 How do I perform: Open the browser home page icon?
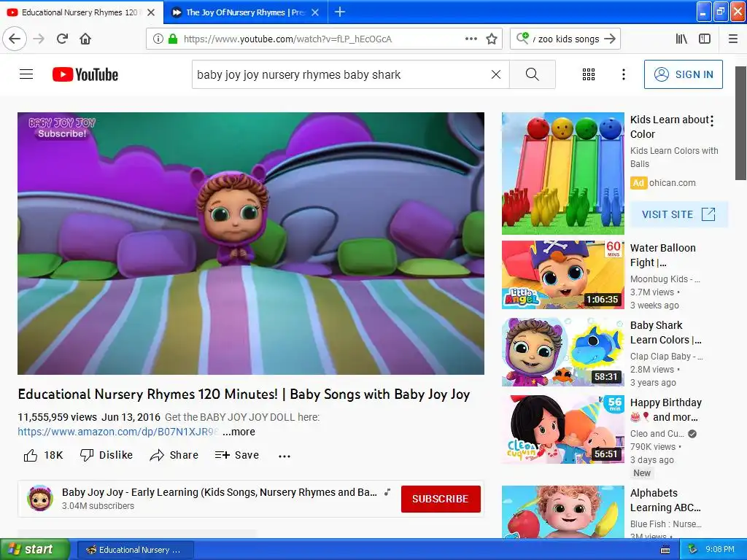click(85, 39)
